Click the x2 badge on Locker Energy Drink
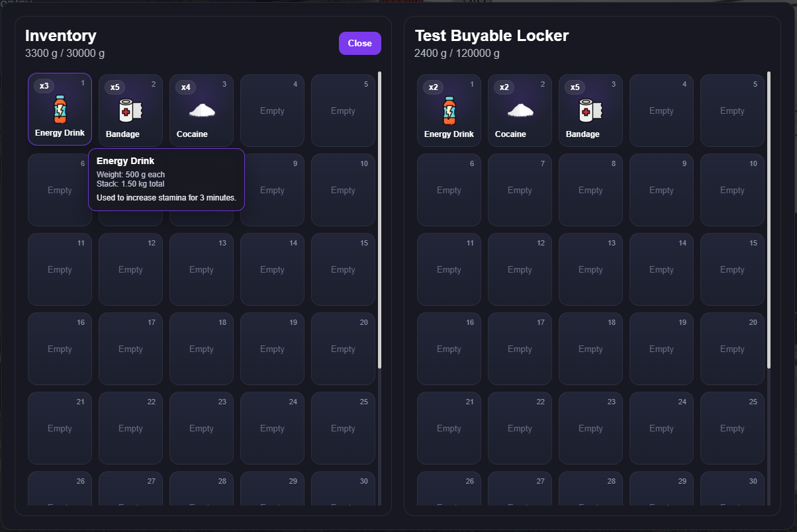The height and width of the screenshot is (532, 797). coord(434,87)
